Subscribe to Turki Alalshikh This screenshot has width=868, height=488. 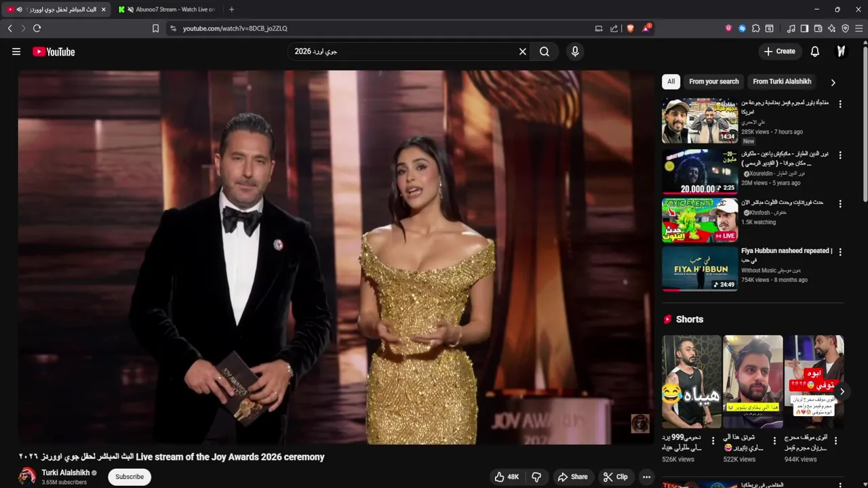[x=130, y=476]
